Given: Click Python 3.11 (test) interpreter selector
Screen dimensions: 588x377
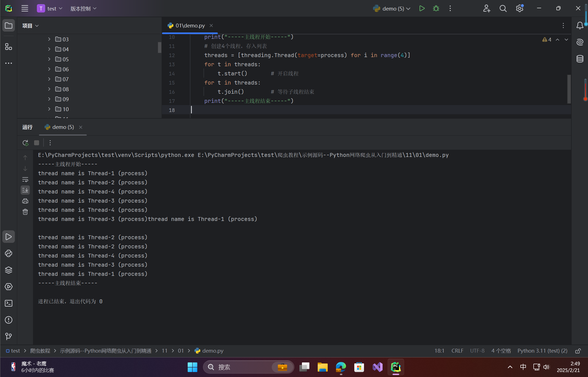Looking at the screenshot, I should 542,351.
